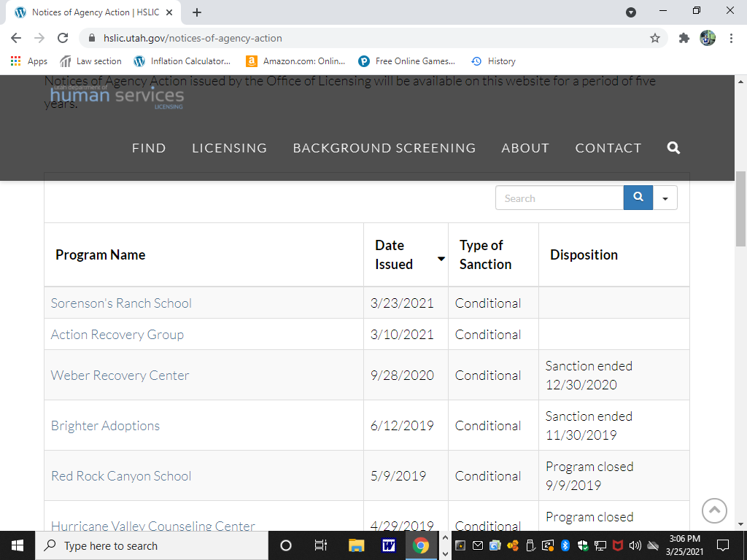Viewport: 747px width, 560px height.
Task: Open Hurricane Valley Counseling Center notice
Action: pyautogui.click(x=153, y=525)
